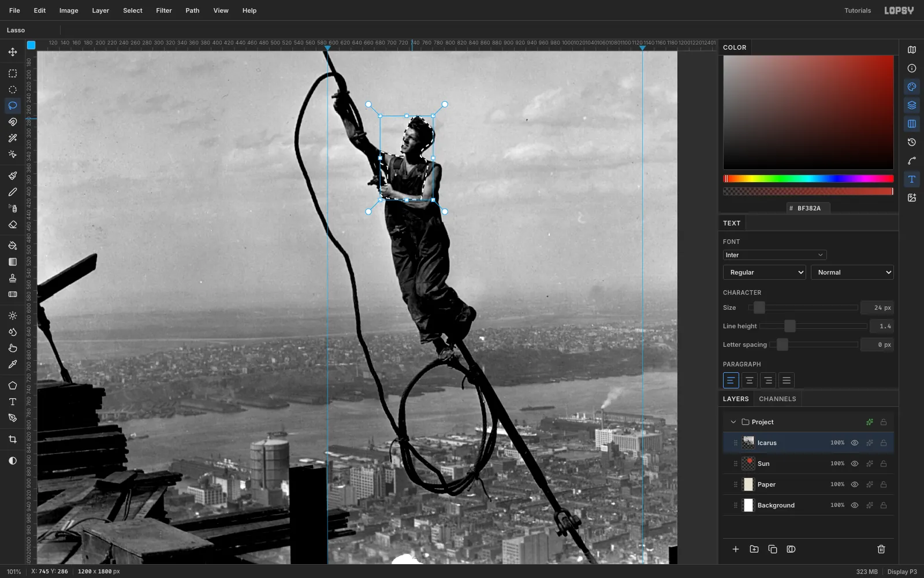Collapse the Project layer group
Screen dimensions: 924x578
pyautogui.click(x=733, y=422)
